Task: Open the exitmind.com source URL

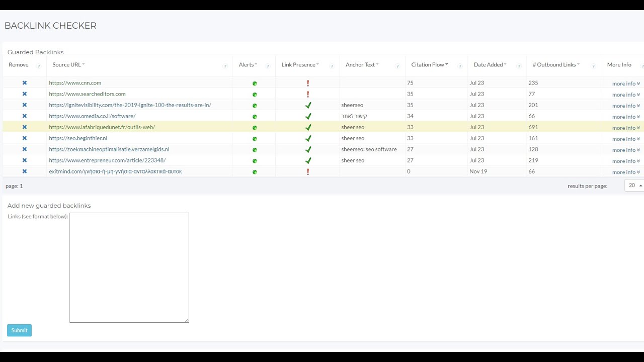Action: click(115, 171)
